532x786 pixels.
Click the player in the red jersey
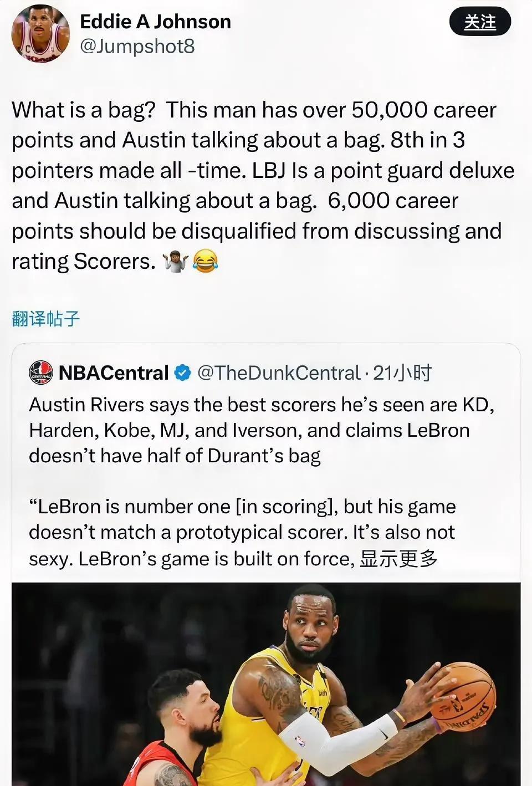click(177, 732)
